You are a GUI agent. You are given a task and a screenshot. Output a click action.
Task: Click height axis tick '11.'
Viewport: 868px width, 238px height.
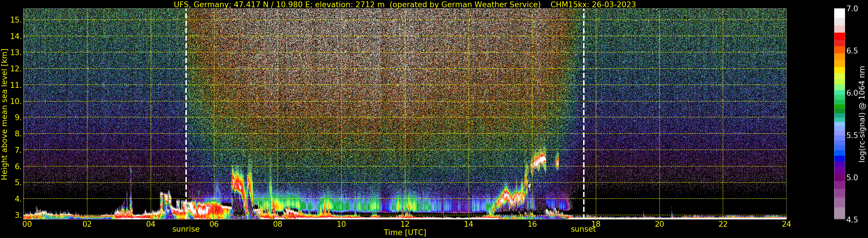click(x=16, y=85)
